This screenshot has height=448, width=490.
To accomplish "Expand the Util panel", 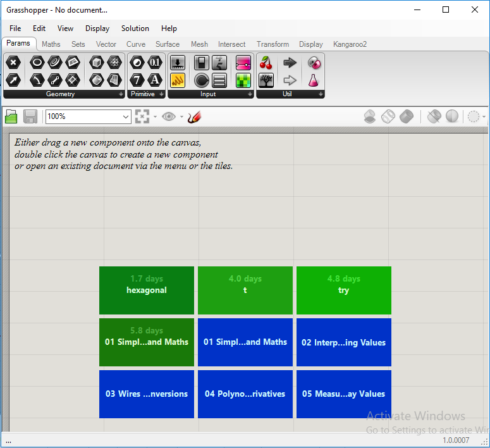I will click(x=321, y=94).
